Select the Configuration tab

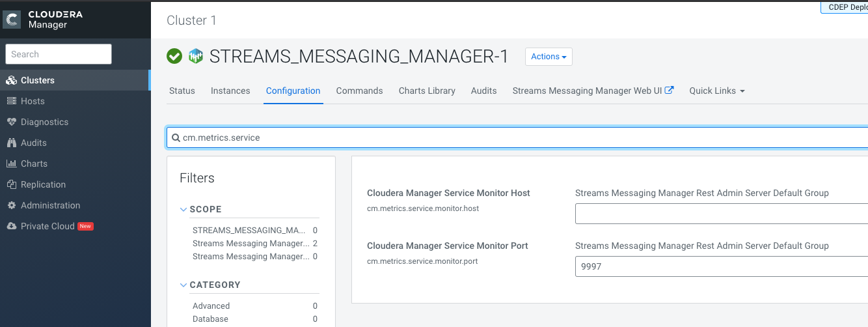click(293, 91)
